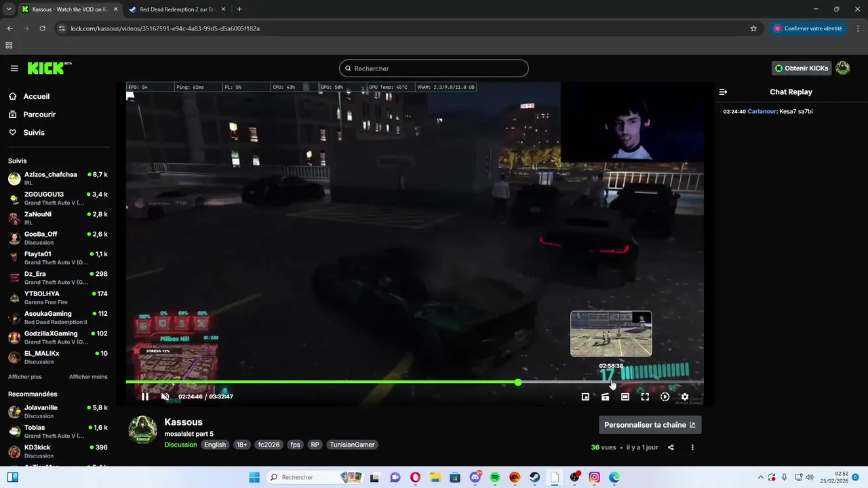The width and height of the screenshot is (868, 488).
Task: Open Tobias recommended channel
Action: (58, 432)
